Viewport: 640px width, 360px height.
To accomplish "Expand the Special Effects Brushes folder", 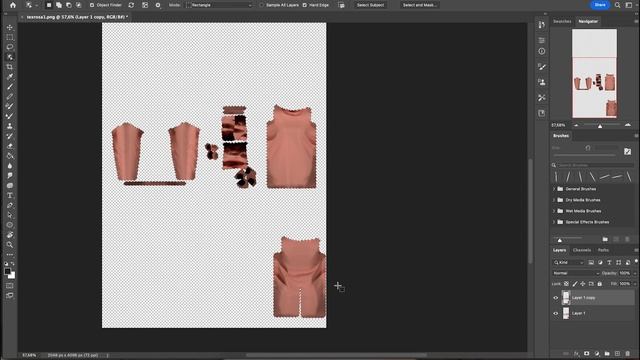I will pyautogui.click(x=554, y=222).
